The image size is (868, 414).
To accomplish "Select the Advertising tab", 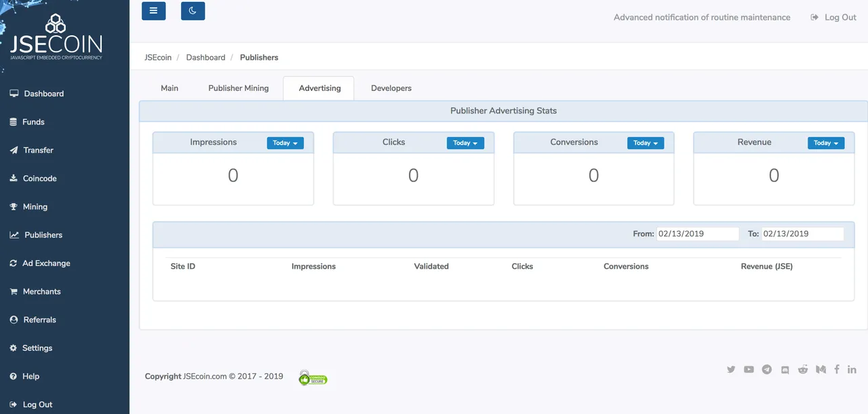I will click(319, 88).
